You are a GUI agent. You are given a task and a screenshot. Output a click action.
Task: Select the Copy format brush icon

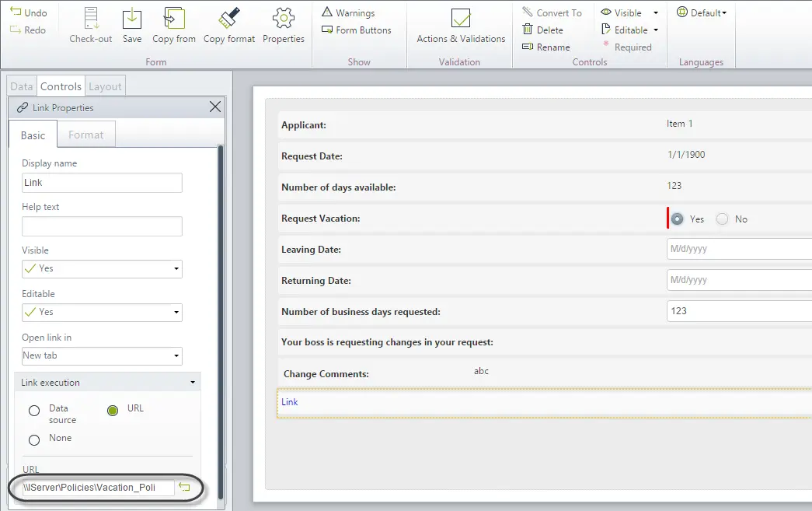[x=229, y=18]
